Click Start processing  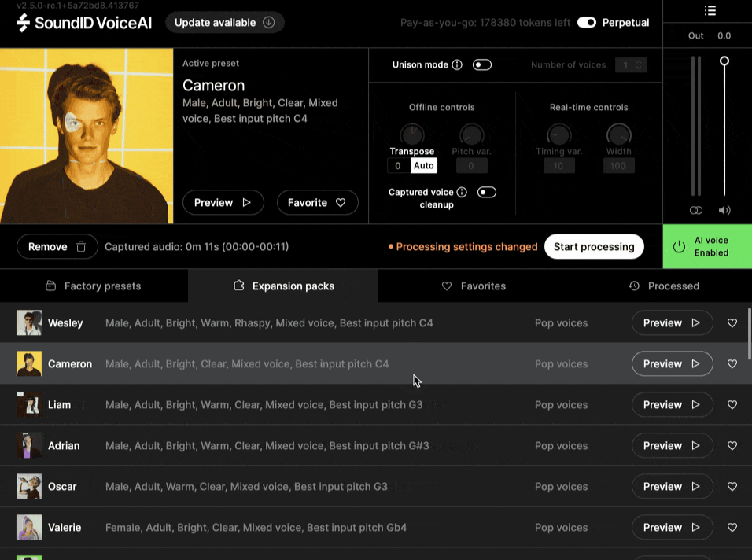pyautogui.click(x=594, y=246)
